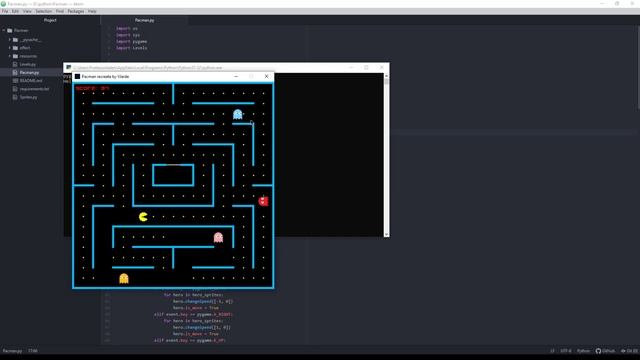Click the 'import Levels' code line
Viewport: 640px width, 360px height.
131,48
